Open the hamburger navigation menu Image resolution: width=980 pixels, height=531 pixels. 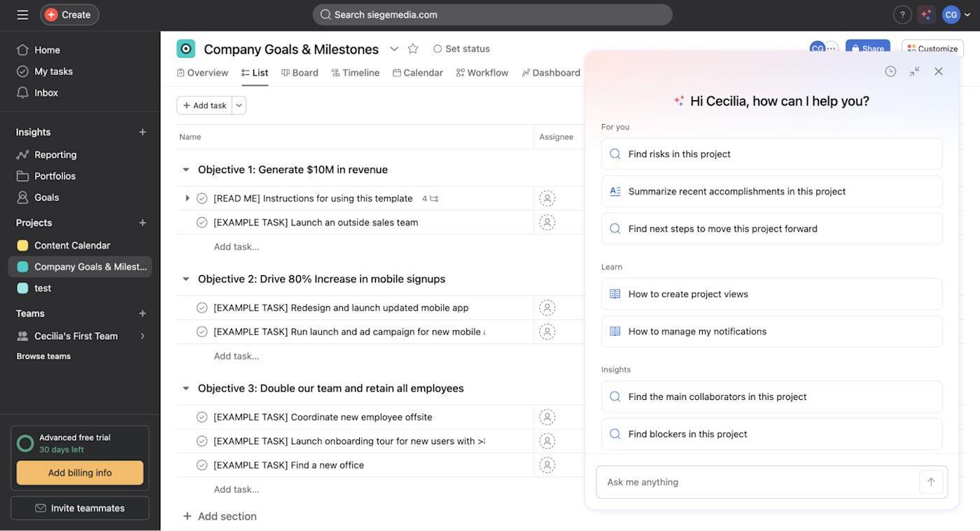(x=22, y=15)
